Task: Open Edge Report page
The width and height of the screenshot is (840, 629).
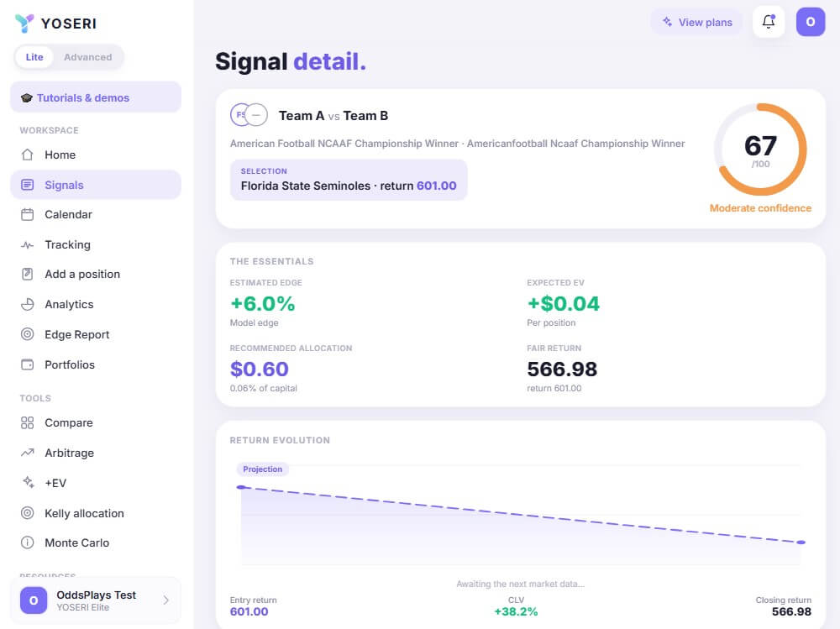Action: (x=96, y=334)
